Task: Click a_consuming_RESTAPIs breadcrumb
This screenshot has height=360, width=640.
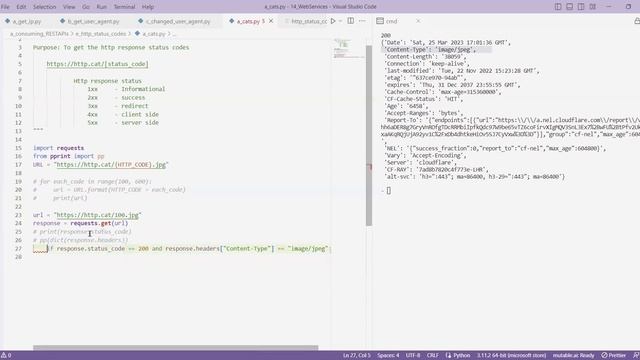Action: (x=39, y=34)
